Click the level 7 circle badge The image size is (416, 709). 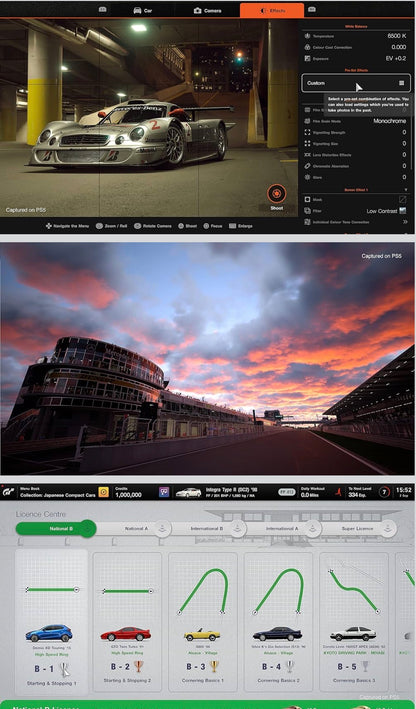coord(384,492)
